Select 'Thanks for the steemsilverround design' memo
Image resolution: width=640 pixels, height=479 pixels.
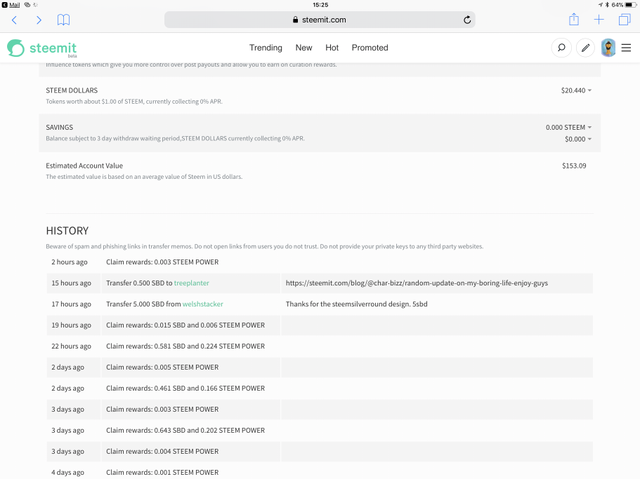(356, 304)
